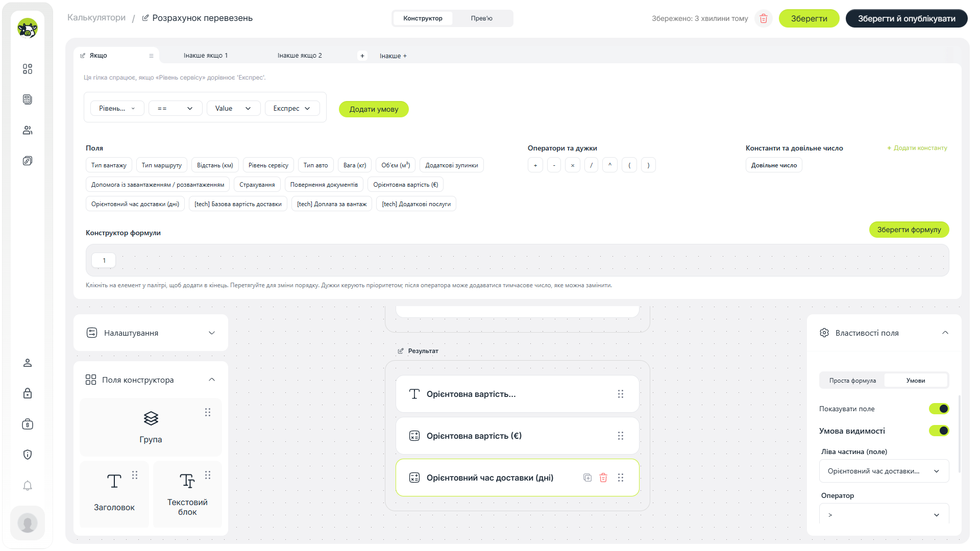
Task: Delete the Орієнтовний час доставки field
Action: click(603, 478)
